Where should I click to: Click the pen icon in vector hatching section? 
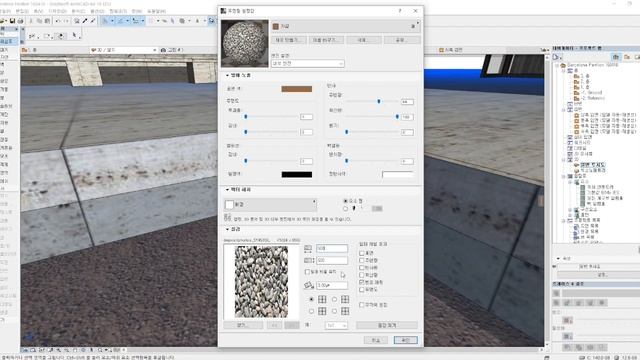coord(354,208)
